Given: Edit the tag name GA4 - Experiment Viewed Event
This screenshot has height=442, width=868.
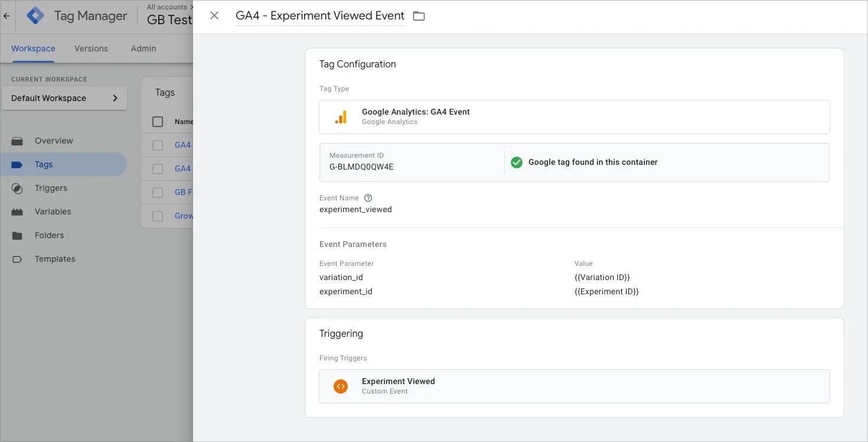Looking at the screenshot, I should (320, 16).
